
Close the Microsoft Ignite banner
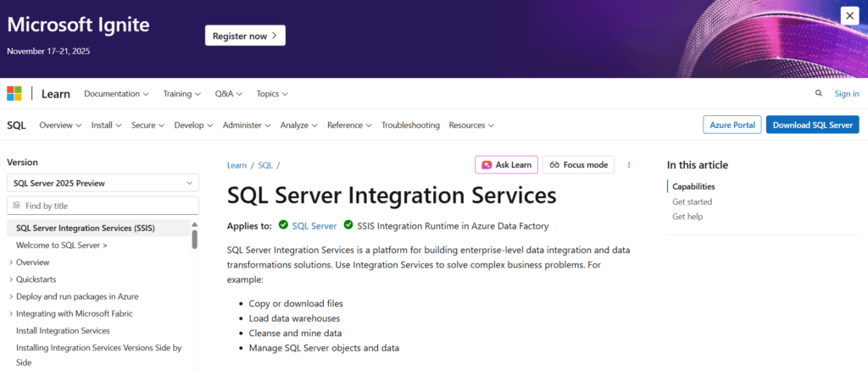849,15
